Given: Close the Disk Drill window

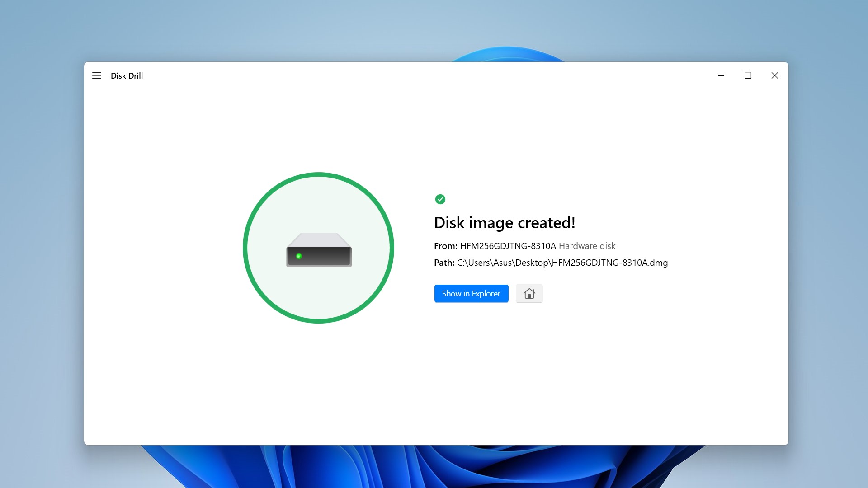Looking at the screenshot, I should pos(774,75).
